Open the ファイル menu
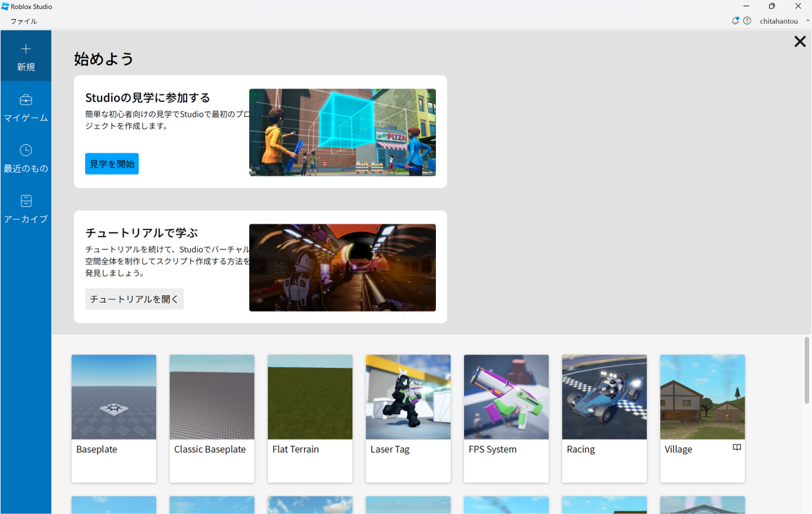Viewport: 812px width, 514px height. click(x=23, y=21)
